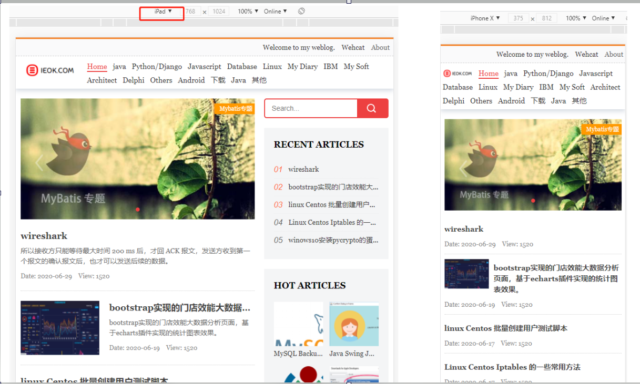Image resolution: width=640 pixels, height=384 pixels.
Task: Open wireshark article title in iPad view
Action: [44, 236]
